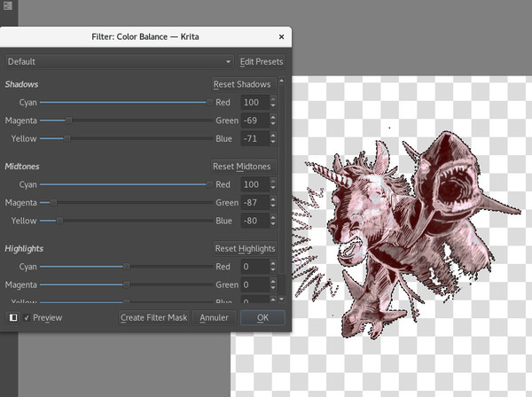Increase Shadows Blue with up arrow
Image resolution: width=532 pixels, height=397 pixels.
click(273, 136)
